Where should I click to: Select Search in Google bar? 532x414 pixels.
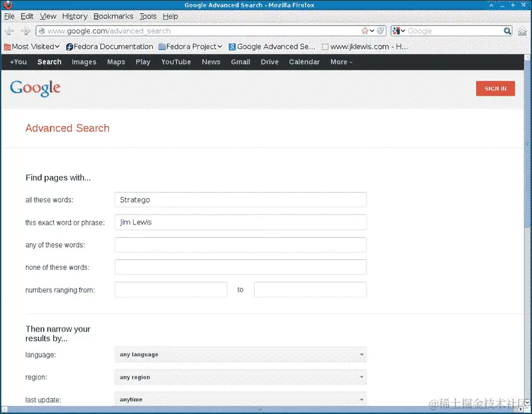coord(49,62)
